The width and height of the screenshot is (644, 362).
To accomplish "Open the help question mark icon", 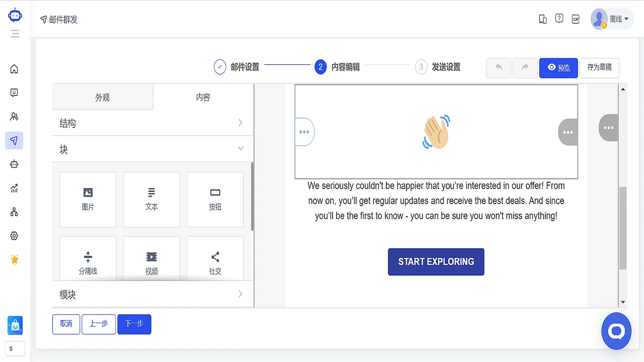I will click(559, 18).
